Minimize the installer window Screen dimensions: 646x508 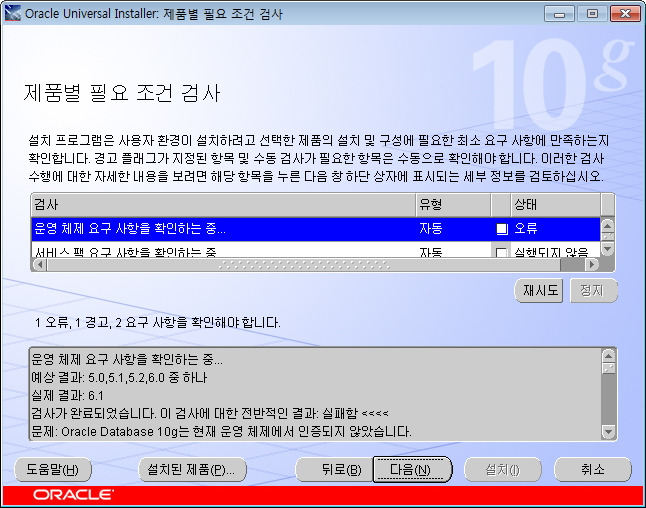[559, 14]
